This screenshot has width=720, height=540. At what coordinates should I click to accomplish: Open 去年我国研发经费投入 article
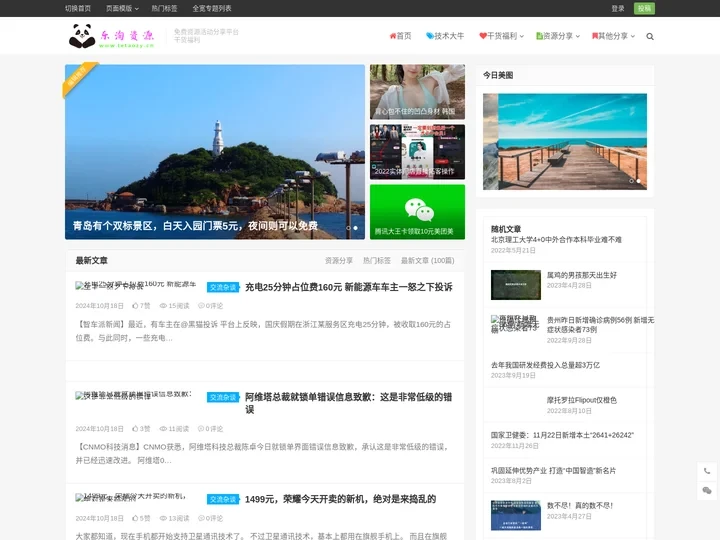545,365
